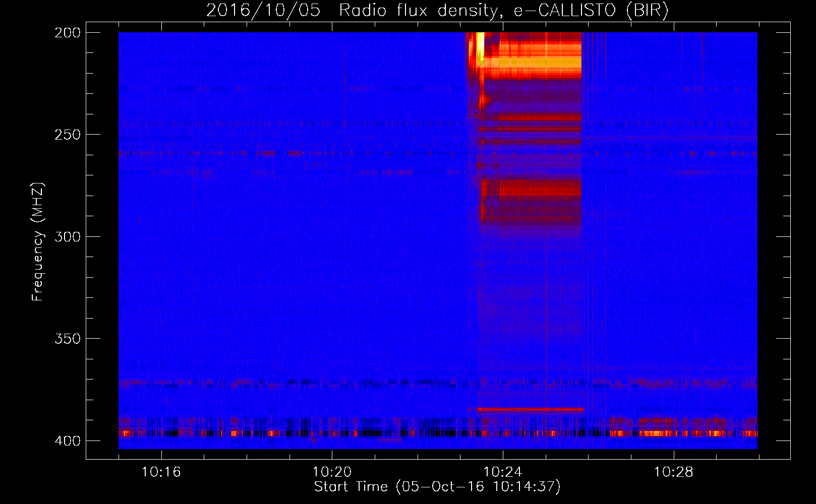Screen dimensions: 816x504
Task: Select the 300 frequency tick label
Action: 68,236
